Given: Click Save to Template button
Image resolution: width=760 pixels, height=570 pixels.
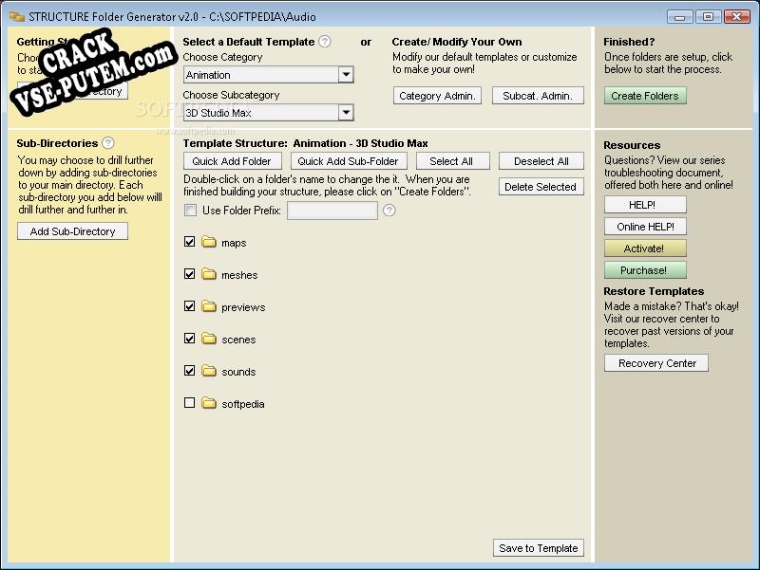Looking at the screenshot, I should click(x=538, y=548).
